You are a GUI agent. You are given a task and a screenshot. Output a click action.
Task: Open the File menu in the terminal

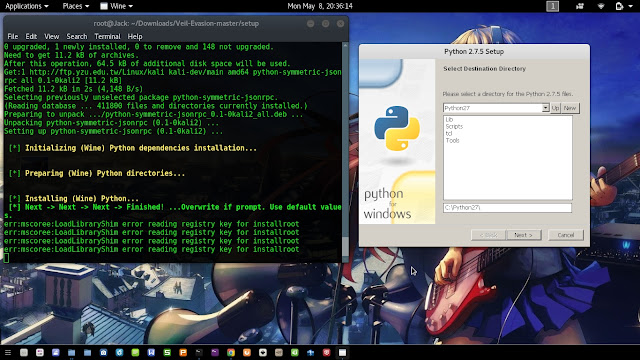13,36
